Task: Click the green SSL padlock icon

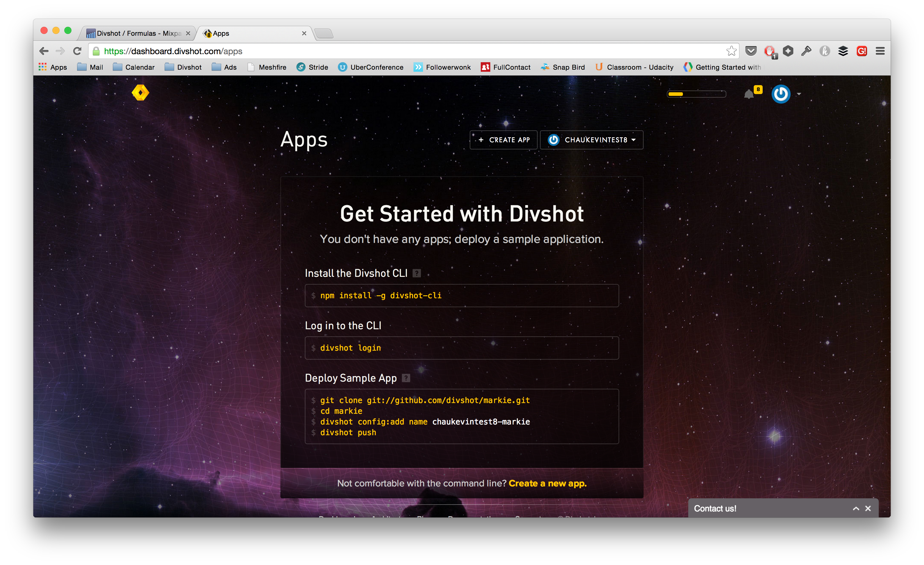Action: click(x=96, y=51)
